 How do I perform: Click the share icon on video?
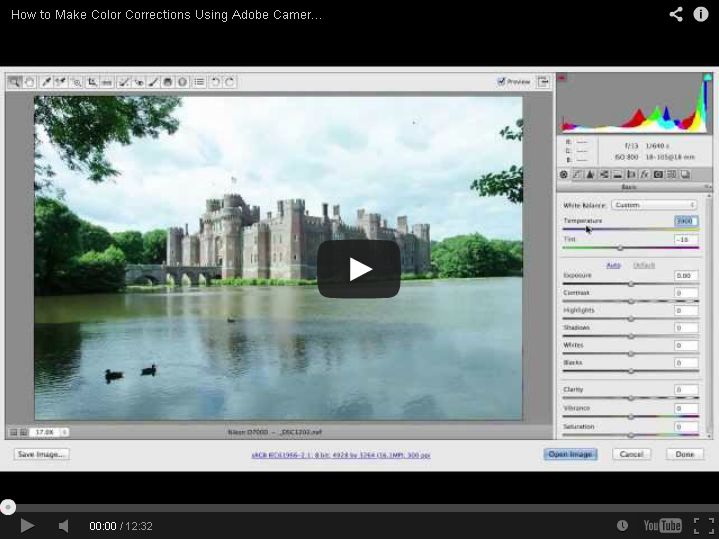tap(676, 14)
